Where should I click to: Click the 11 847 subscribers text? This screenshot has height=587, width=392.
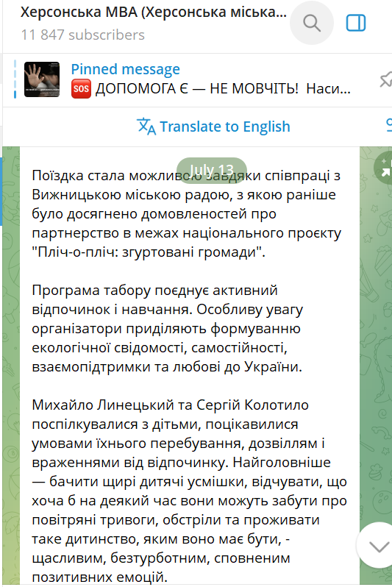pos(83,35)
